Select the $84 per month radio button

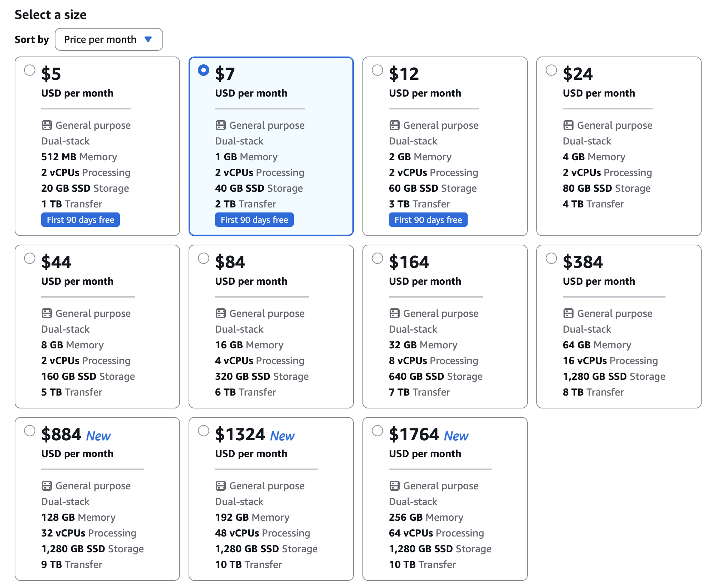(204, 258)
